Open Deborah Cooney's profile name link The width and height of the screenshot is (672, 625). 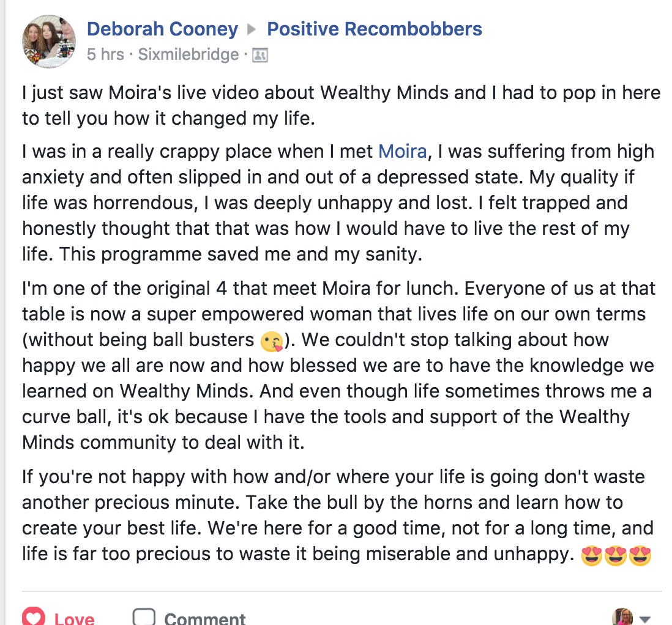pos(162,29)
